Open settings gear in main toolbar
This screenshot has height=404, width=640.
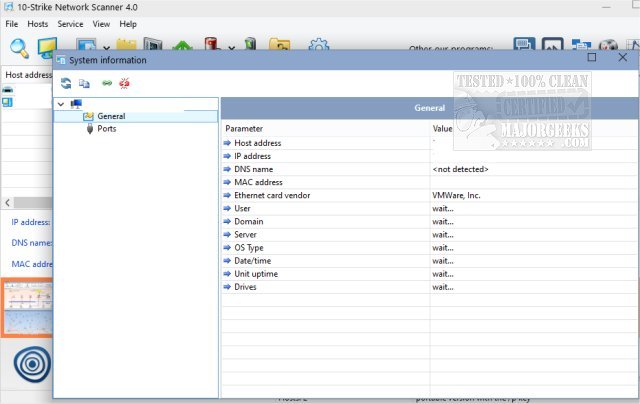tap(319, 44)
